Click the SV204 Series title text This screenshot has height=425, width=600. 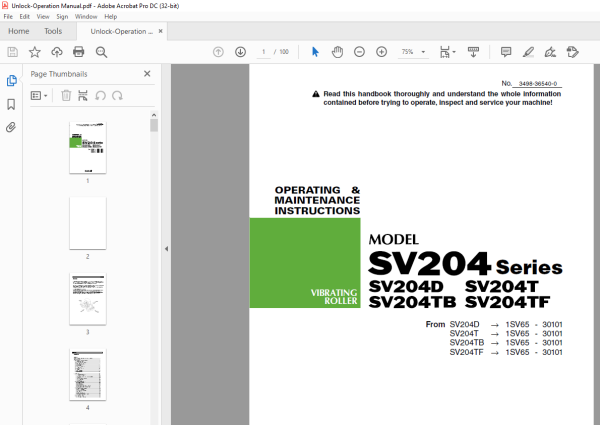[x=465, y=263]
